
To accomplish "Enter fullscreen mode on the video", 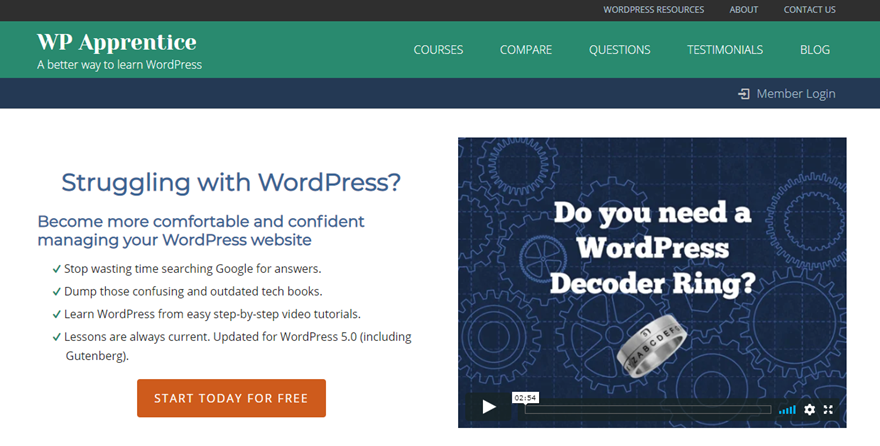I will click(828, 410).
